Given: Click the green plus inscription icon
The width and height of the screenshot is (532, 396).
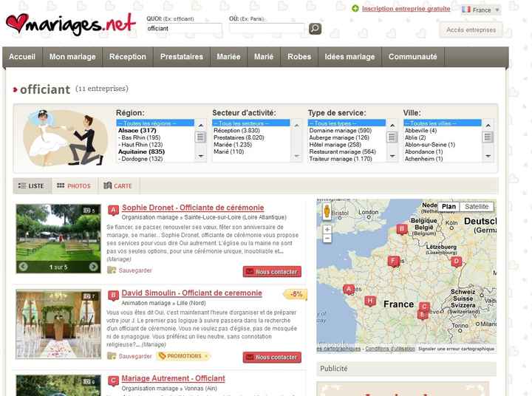Looking at the screenshot, I should (x=355, y=9).
